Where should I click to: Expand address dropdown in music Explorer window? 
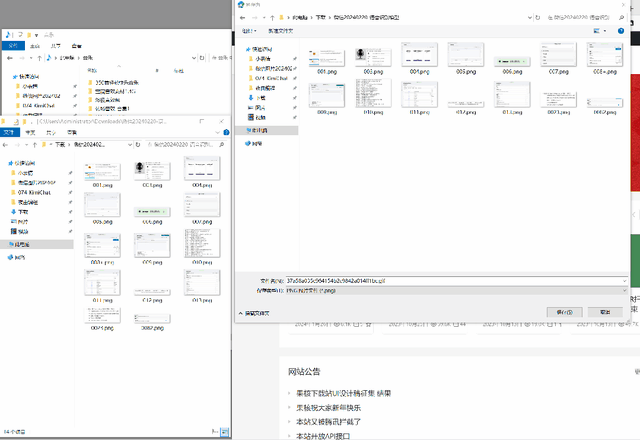(x=194, y=58)
